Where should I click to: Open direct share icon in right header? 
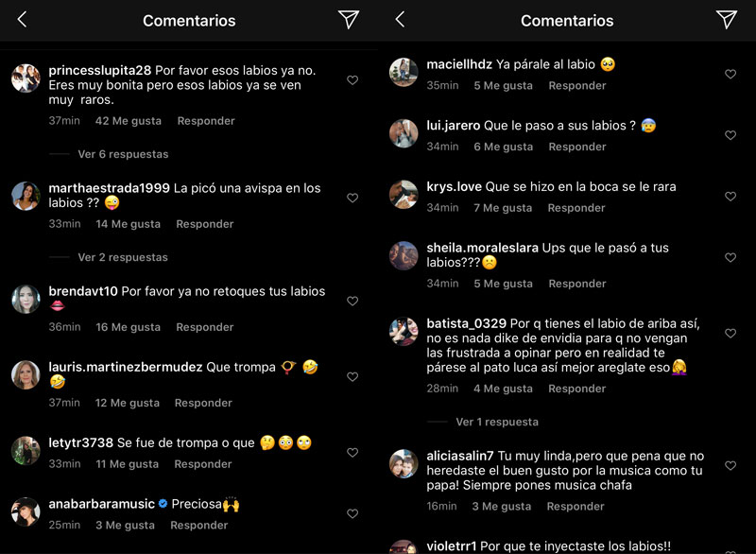pyautogui.click(x=727, y=19)
